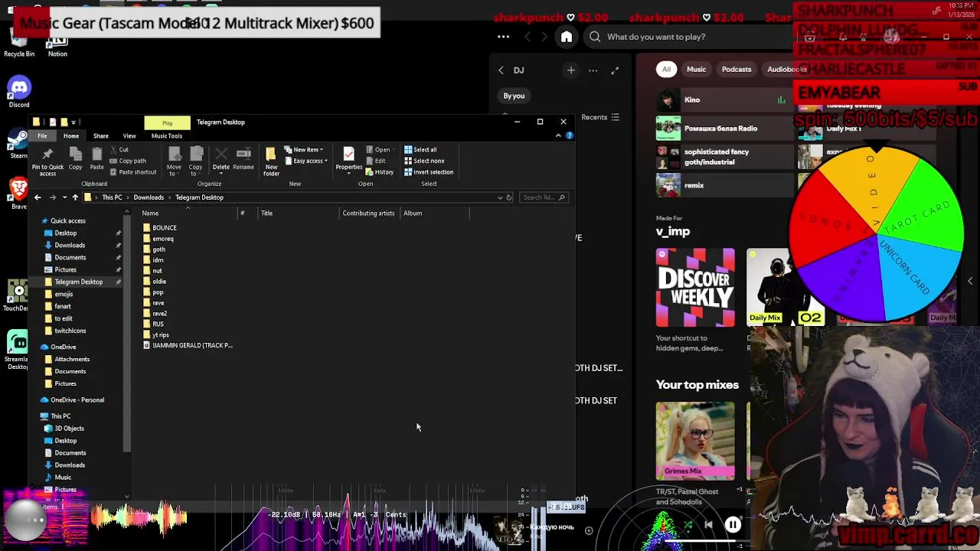The height and width of the screenshot is (551, 980).
Task: Collapse the Explorer ribbon with chevron
Action: [558, 135]
